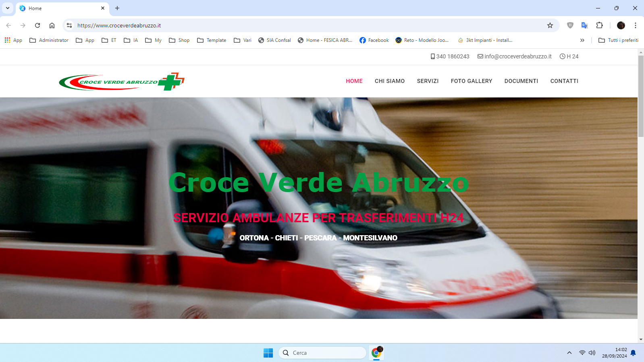The height and width of the screenshot is (362, 644).
Task: Open the Administrator bookmarks folder
Action: point(49,40)
